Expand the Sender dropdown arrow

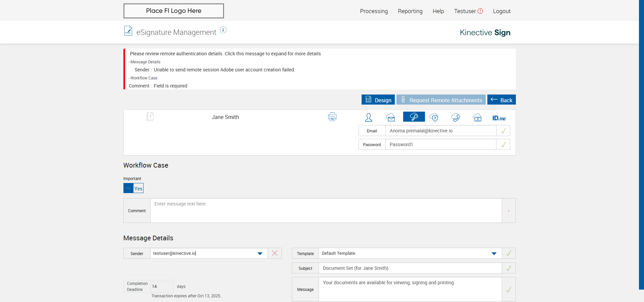pyautogui.click(x=260, y=253)
